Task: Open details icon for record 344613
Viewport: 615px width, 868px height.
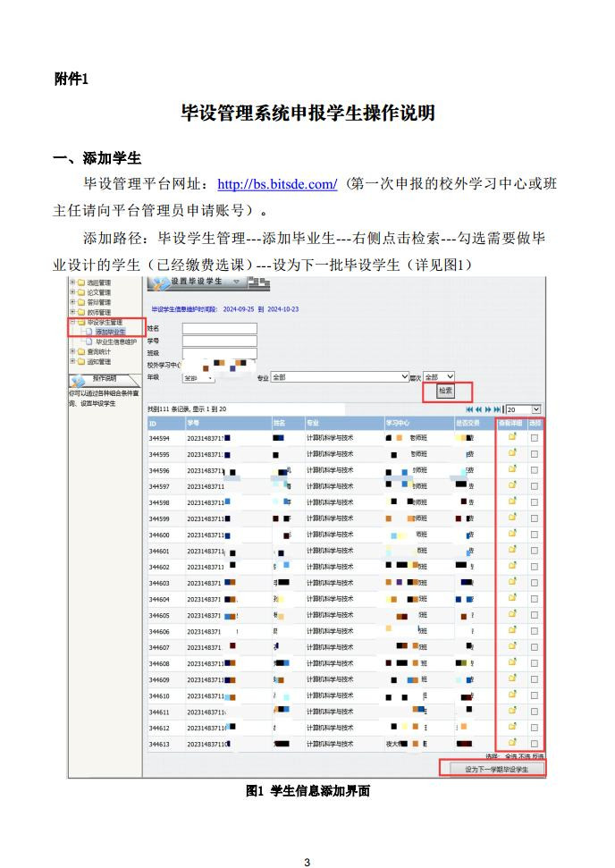Action: (x=513, y=743)
